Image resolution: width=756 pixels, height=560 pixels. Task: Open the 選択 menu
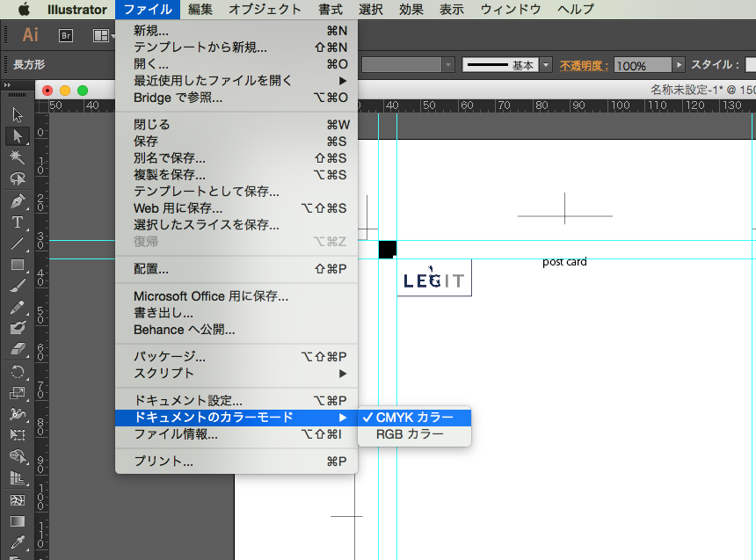(x=371, y=9)
